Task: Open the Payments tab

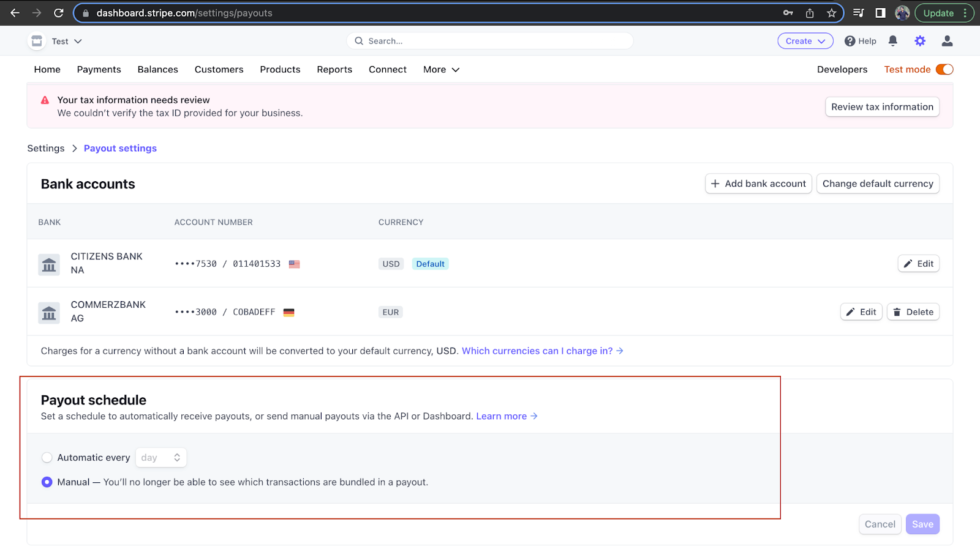Action: (99, 70)
